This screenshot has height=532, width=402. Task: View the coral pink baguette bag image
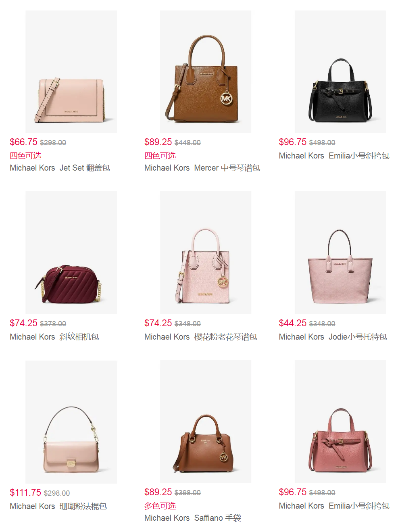(x=71, y=422)
